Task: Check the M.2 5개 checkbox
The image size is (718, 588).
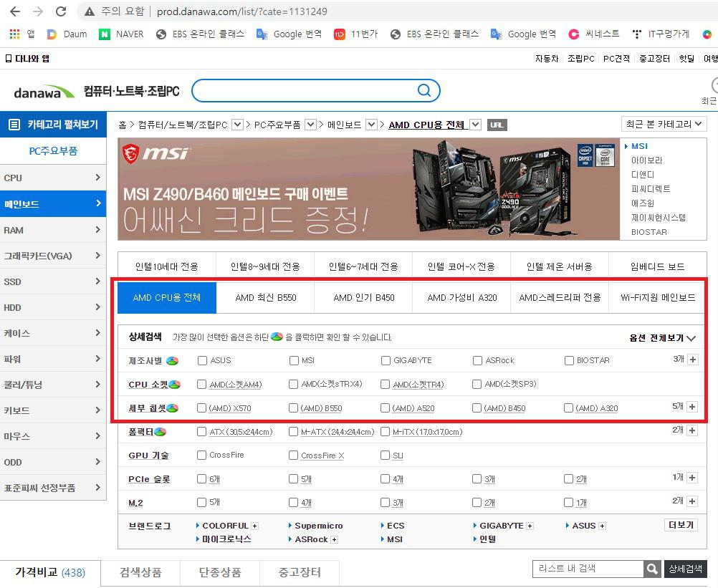Action: pos(201,503)
